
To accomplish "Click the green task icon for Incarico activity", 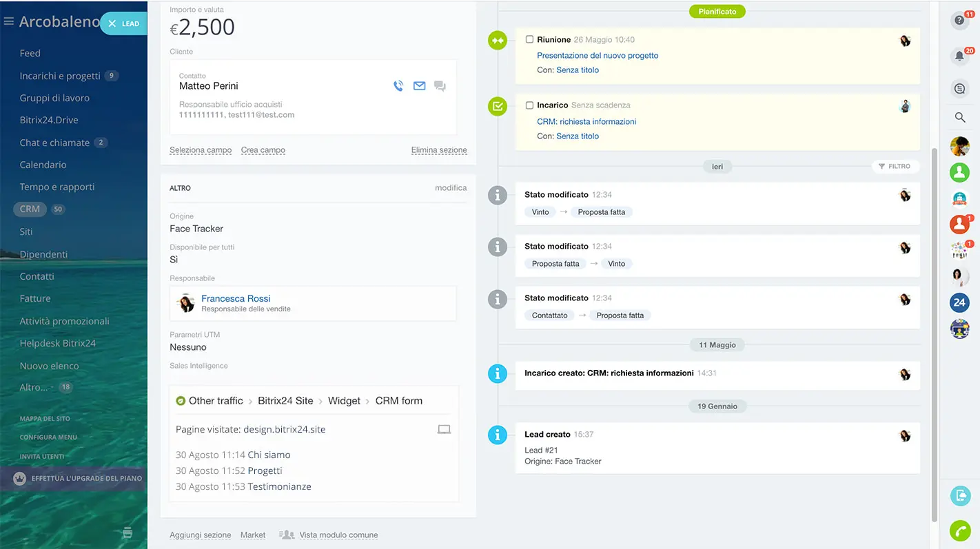I will pos(498,106).
